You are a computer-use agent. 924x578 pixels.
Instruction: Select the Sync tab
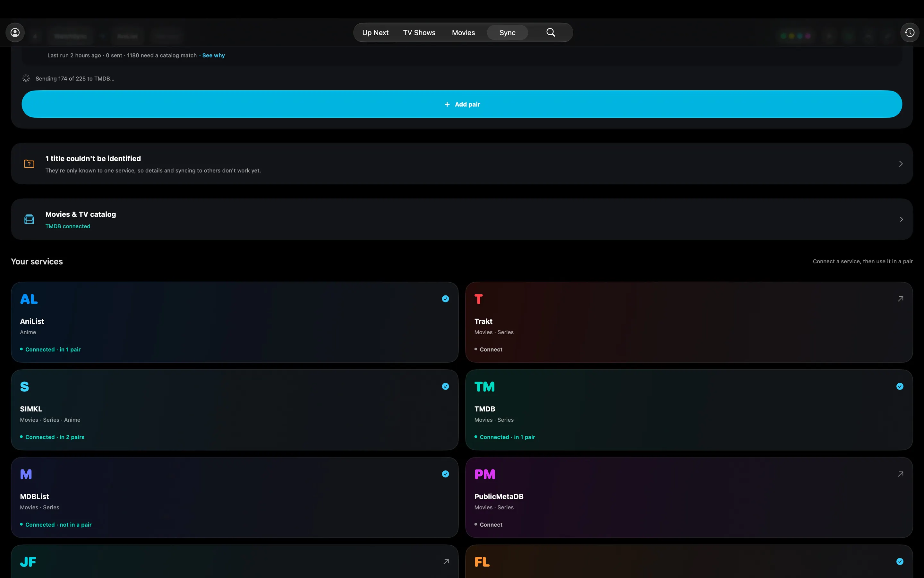pos(508,33)
